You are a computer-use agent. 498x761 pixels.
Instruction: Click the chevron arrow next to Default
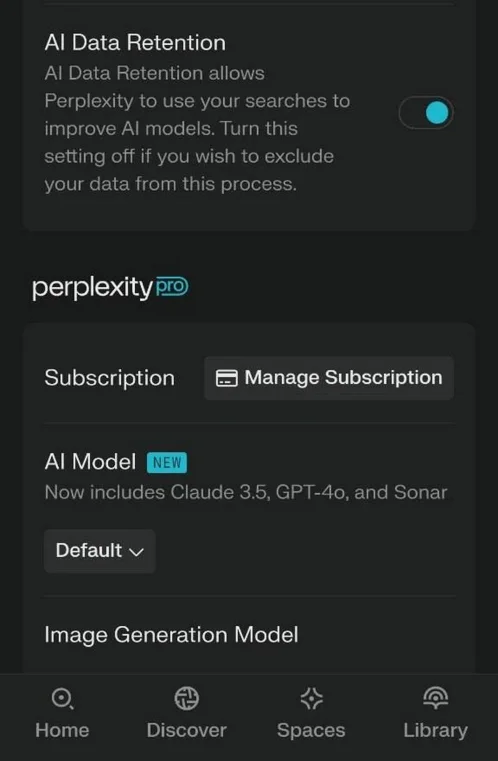click(136, 552)
